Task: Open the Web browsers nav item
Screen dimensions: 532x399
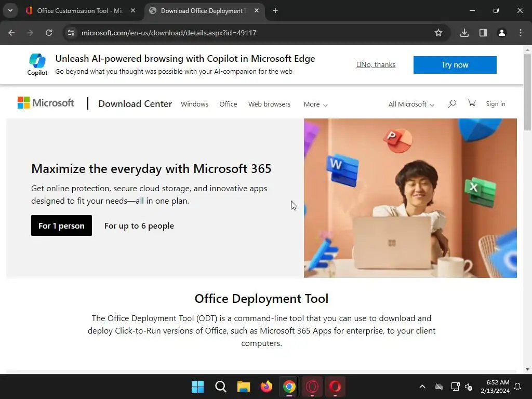Action: [270, 104]
